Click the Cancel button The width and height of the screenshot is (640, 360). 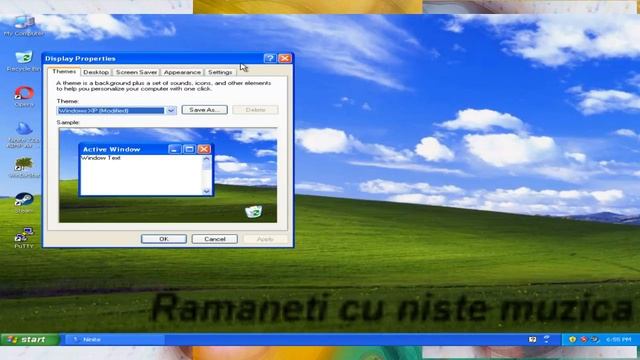215,239
